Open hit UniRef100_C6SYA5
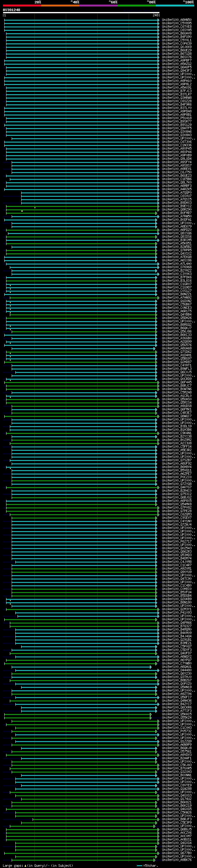 [x=177, y=30]
